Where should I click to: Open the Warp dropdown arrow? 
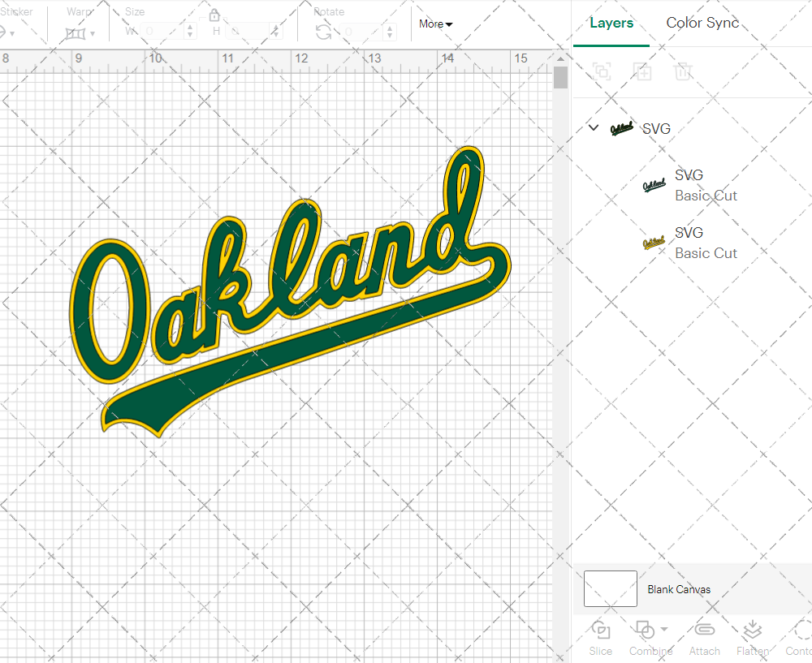(93, 34)
